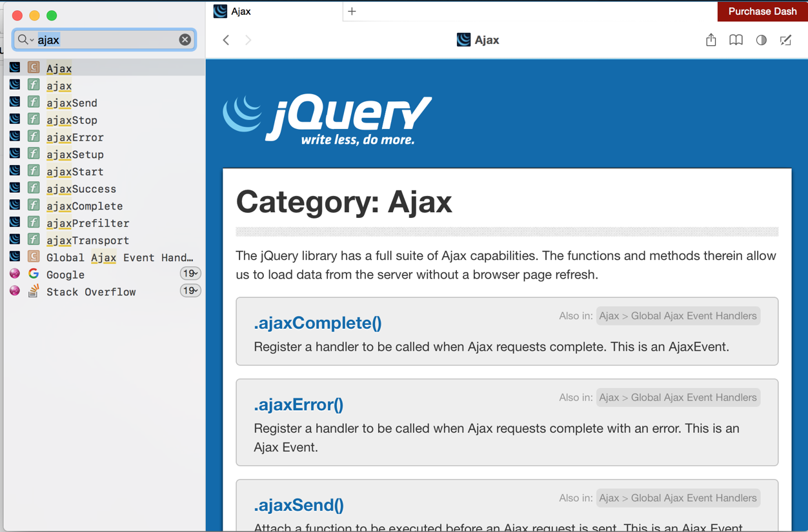
Task: Click the pink globe icon beside Stack Overflow
Action: click(15, 291)
